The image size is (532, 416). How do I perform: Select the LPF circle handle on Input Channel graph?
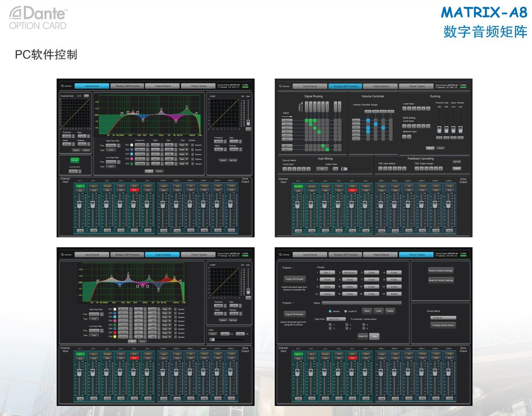(196, 115)
